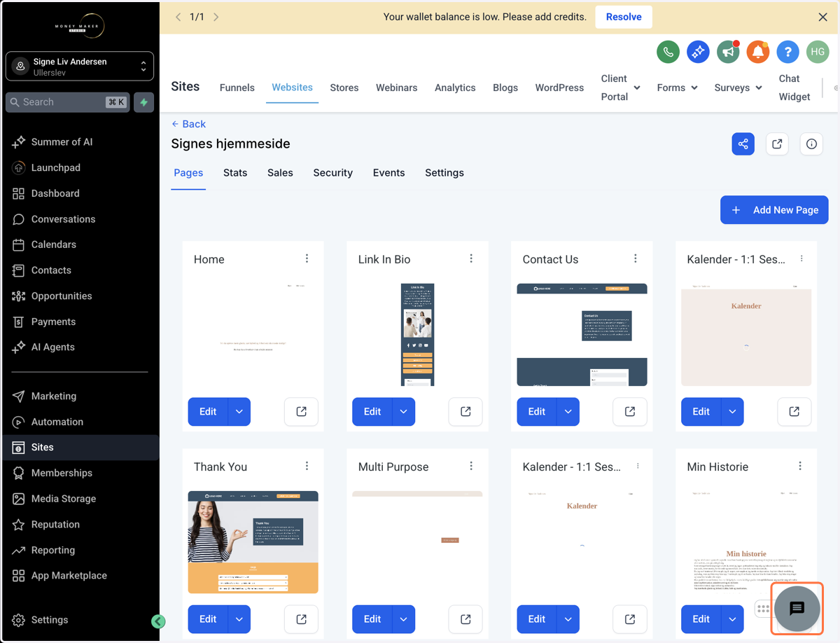The width and height of the screenshot is (840, 643).
Task: Open the Webinars tab
Action: 397,88
